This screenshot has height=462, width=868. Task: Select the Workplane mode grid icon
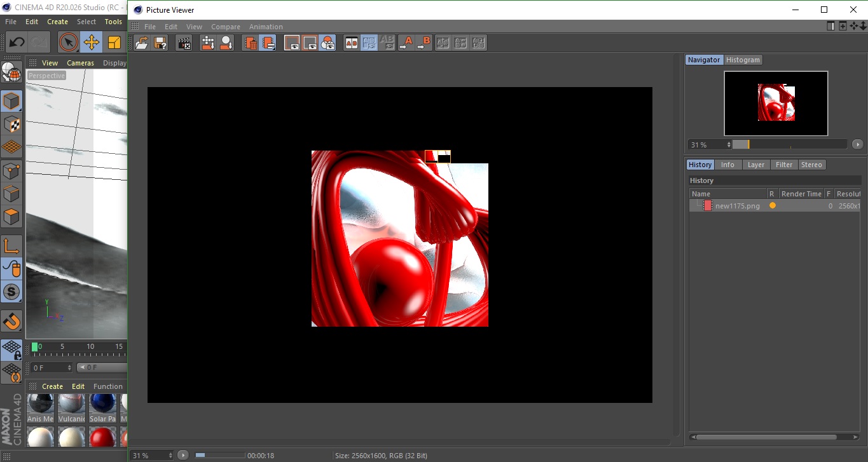tap(11, 147)
